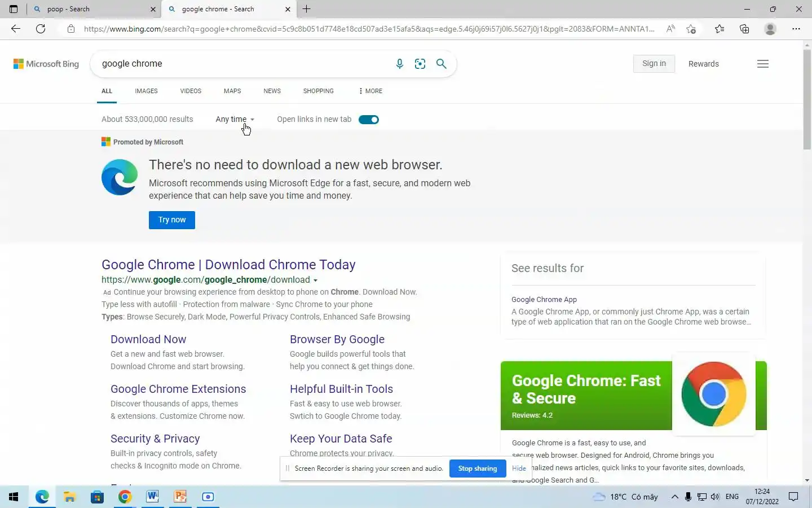Click the Try now Edge button

[172, 220]
